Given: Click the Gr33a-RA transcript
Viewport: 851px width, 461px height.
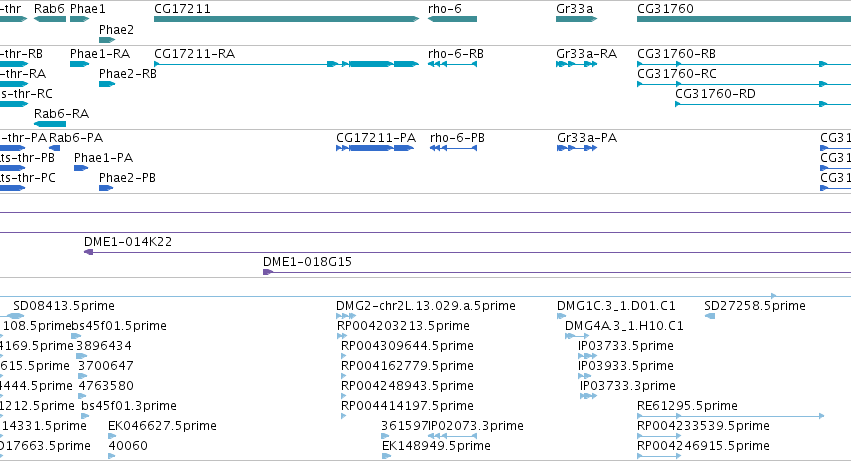Looking at the screenshot, I should pos(576,64).
